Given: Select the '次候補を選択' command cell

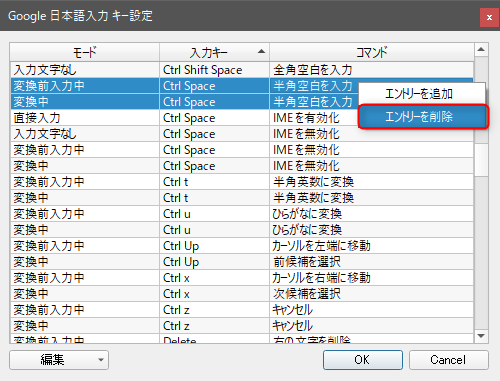Looking at the screenshot, I should 371,294.
